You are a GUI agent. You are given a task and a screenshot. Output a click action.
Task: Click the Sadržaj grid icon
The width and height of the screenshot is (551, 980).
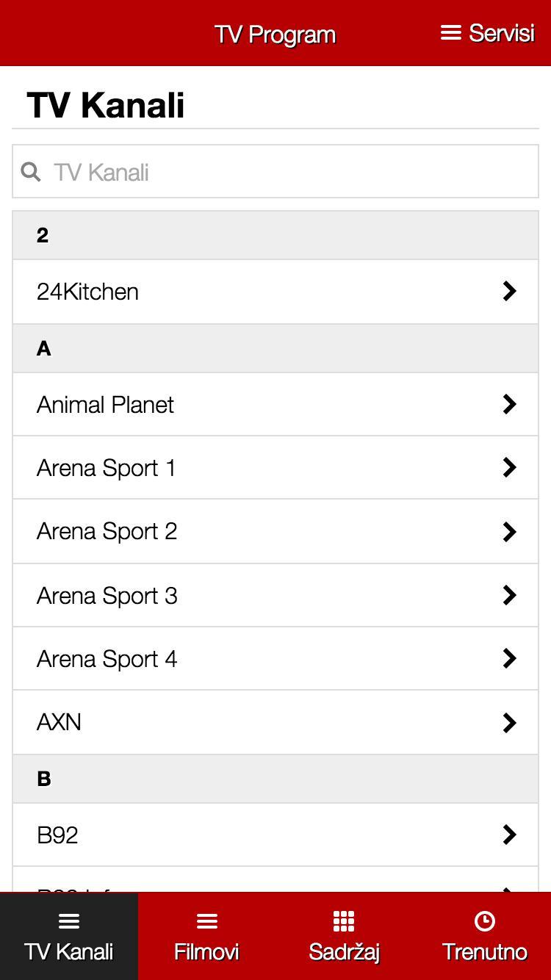pyautogui.click(x=344, y=921)
